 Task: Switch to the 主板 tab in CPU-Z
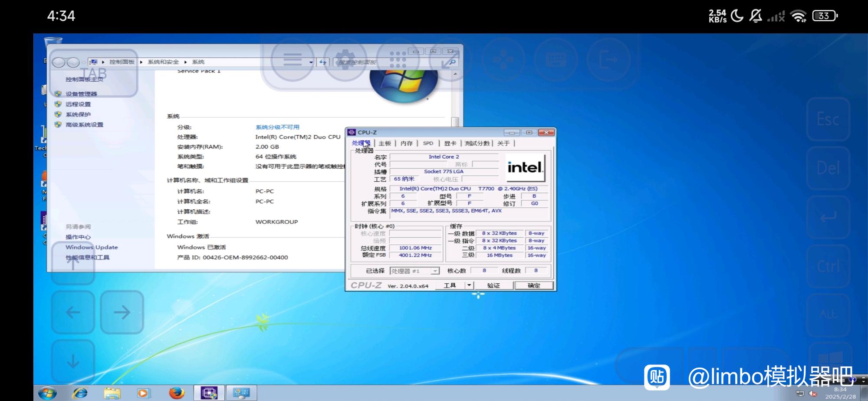[x=385, y=143]
